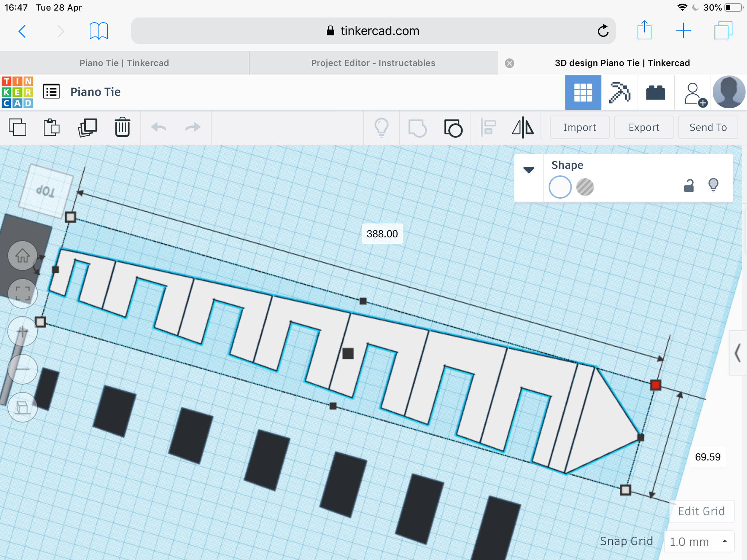The height and width of the screenshot is (560, 747).
Task: Open the Safari share sheet
Action: (645, 30)
